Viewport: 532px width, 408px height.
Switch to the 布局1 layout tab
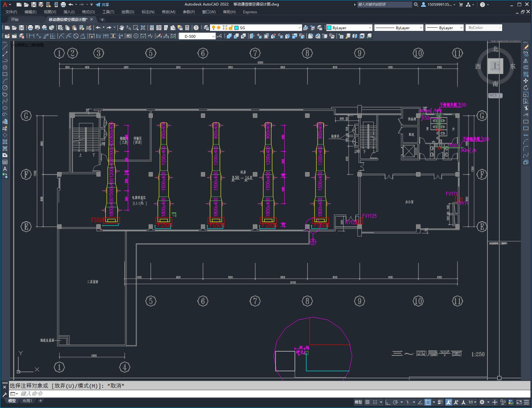point(27,401)
